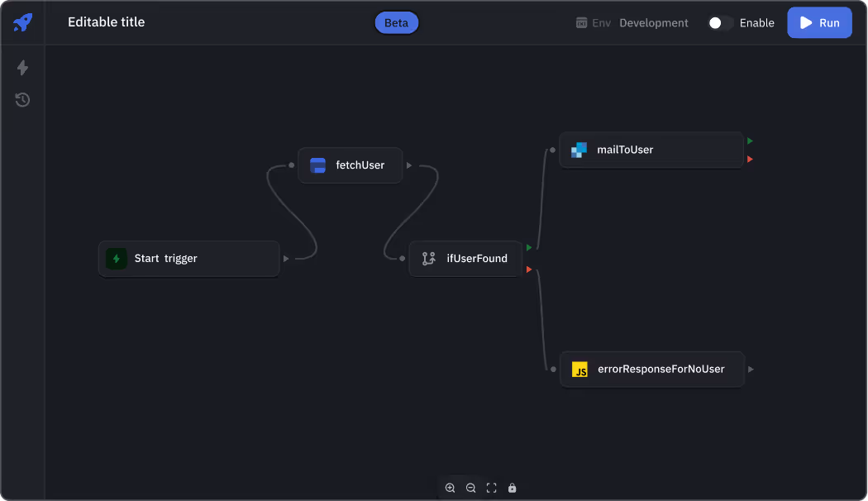Run the workflow

[819, 23]
